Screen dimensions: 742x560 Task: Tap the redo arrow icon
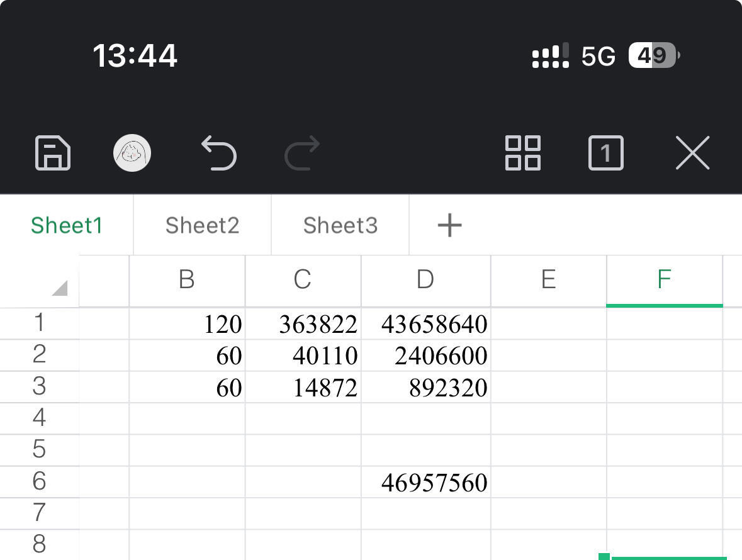pyautogui.click(x=302, y=153)
